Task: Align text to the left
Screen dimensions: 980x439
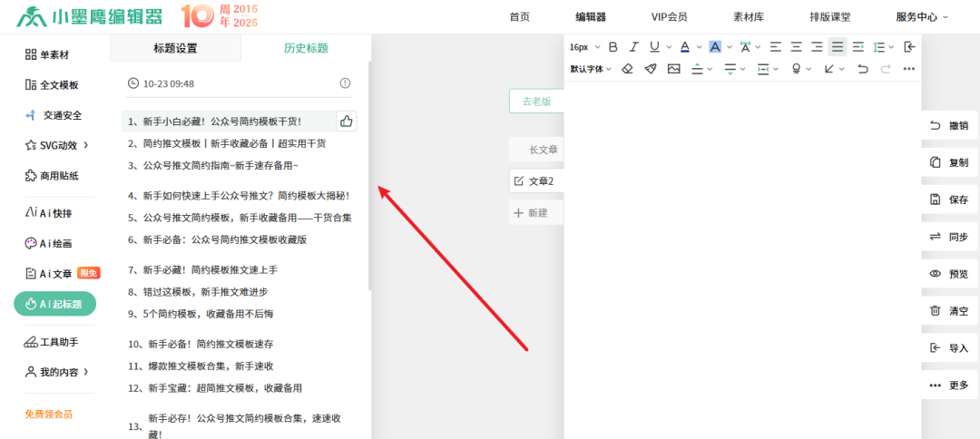Action: 776,47
